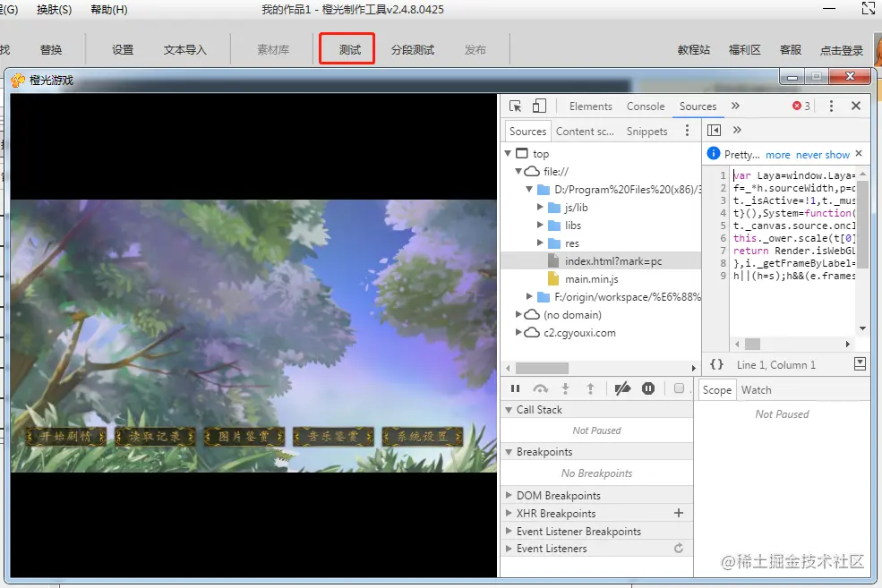Viewport: 882px width, 588px height.
Task: Click the 读取记录 game menu button
Action: click(x=155, y=436)
